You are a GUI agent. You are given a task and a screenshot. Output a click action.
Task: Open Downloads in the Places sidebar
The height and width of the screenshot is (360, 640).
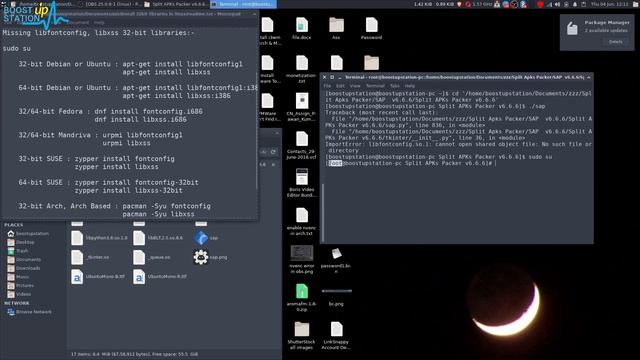click(24, 268)
